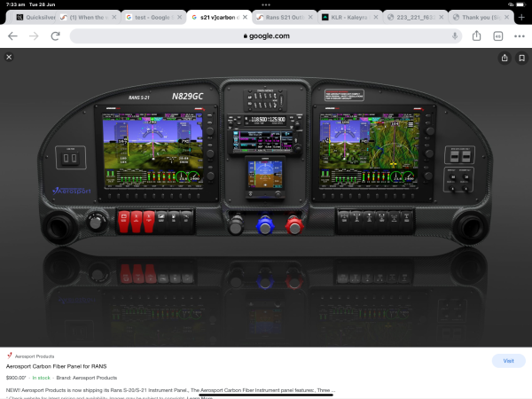Close the 'test - Google' tab
Viewport: 532px width, 399px height.
pyautogui.click(x=180, y=17)
